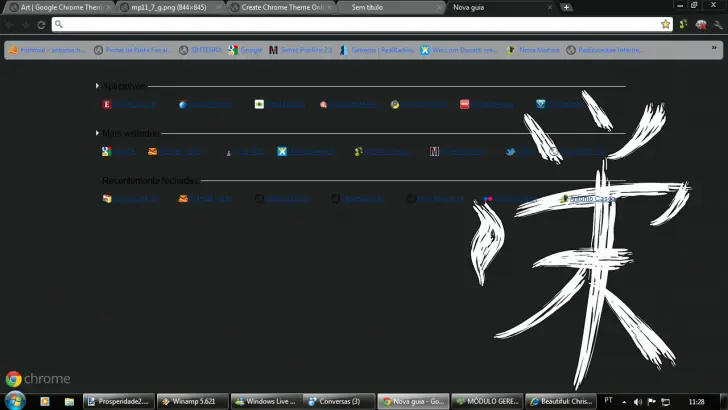Open the wrench settings menu icon

(x=717, y=24)
